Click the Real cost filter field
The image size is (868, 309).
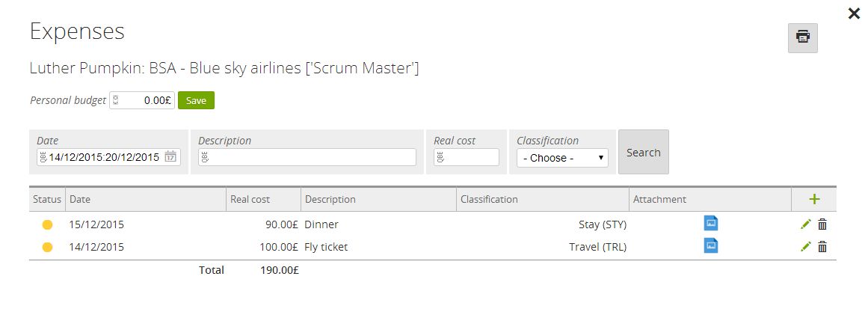[x=467, y=157]
